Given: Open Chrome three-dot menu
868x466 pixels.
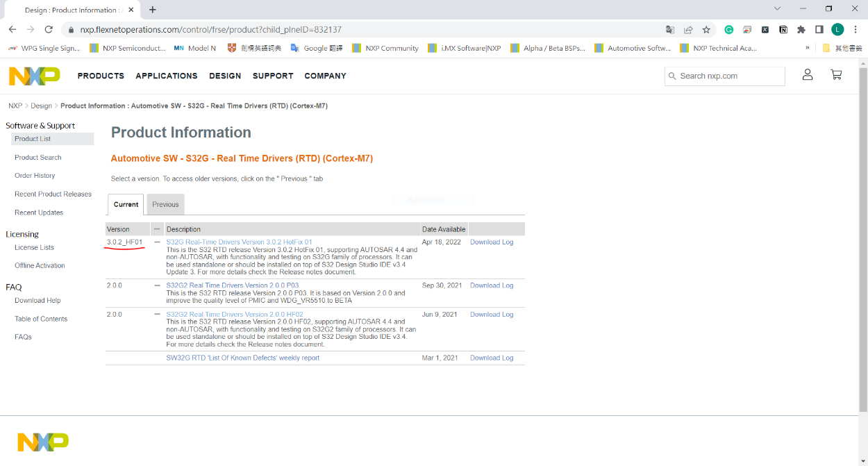Looking at the screenshot, I should click(856, 29).
